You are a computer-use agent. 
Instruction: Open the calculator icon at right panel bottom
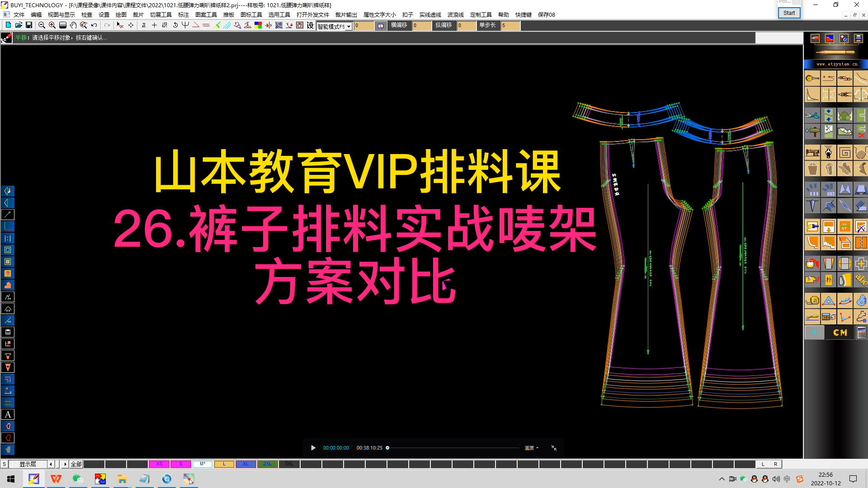(862, 333)
